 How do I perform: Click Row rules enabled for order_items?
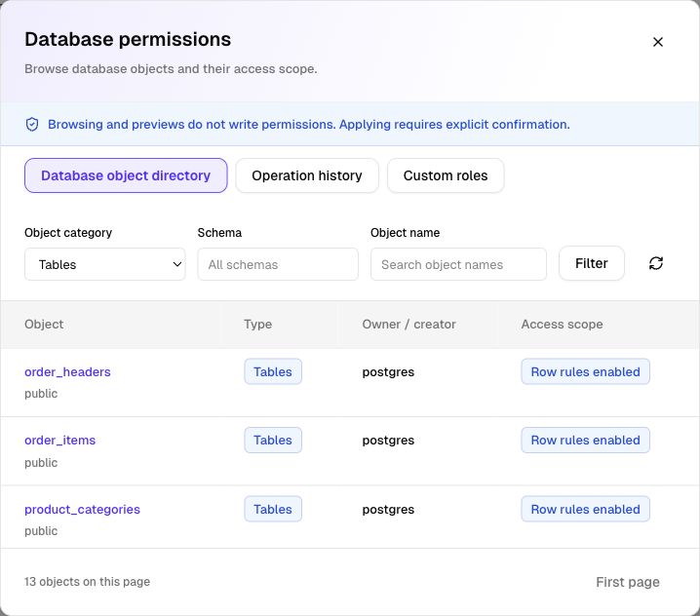pos(585,441)
